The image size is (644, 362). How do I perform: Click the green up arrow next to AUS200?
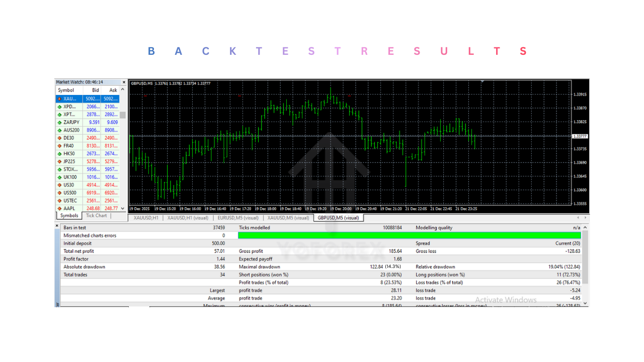click(60, 130)
